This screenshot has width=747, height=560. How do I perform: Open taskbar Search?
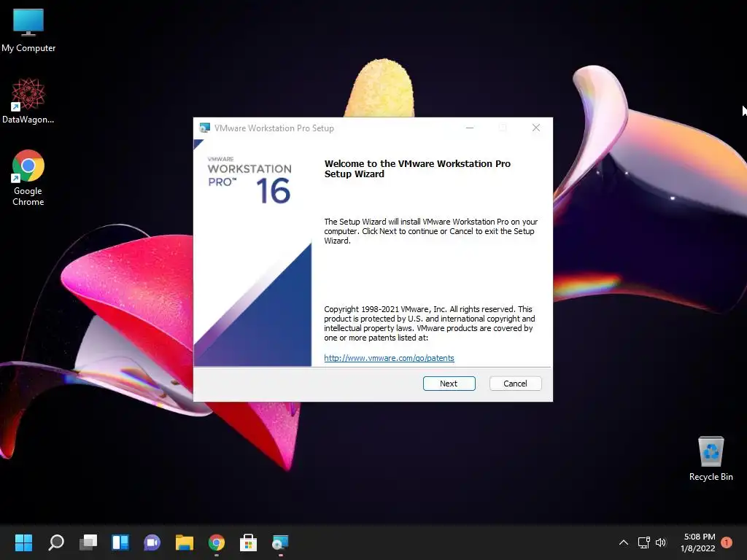click(56, 542)
